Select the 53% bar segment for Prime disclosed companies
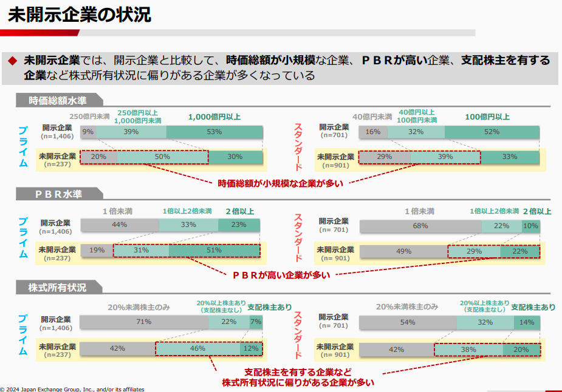This screenshot has width=562, height=392. pyautogui.click(x=214, y=132)
